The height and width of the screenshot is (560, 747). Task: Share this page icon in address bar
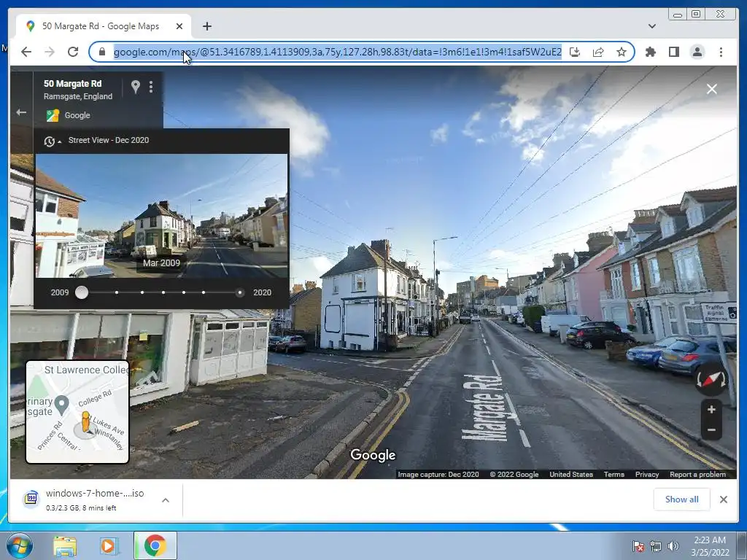[x=598, y=52]
